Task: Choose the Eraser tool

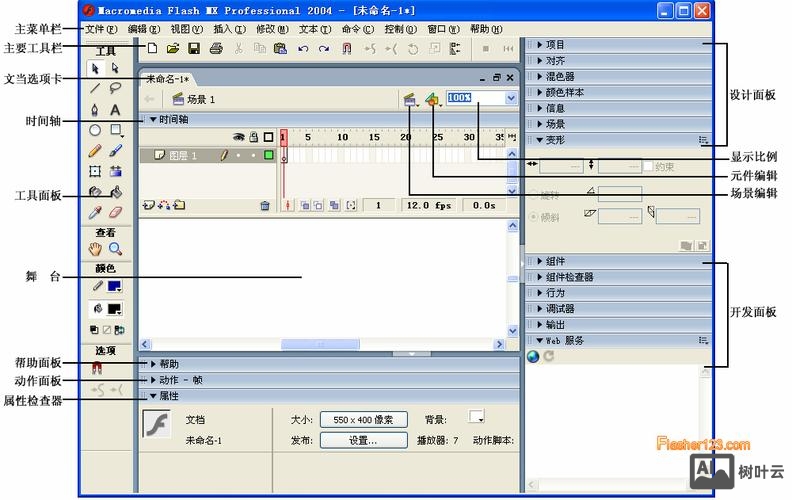Action: pos(116,212)
